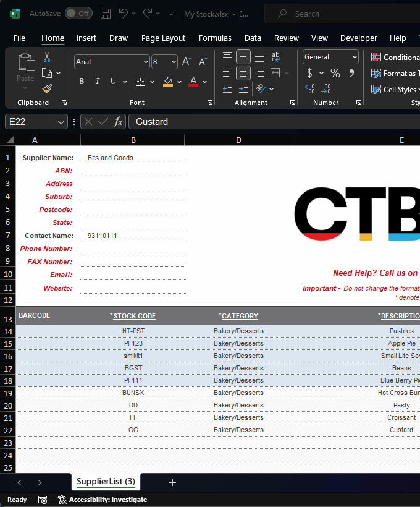Open the File menu
This screenshot has width=420, height=507.
click(19, 38)
